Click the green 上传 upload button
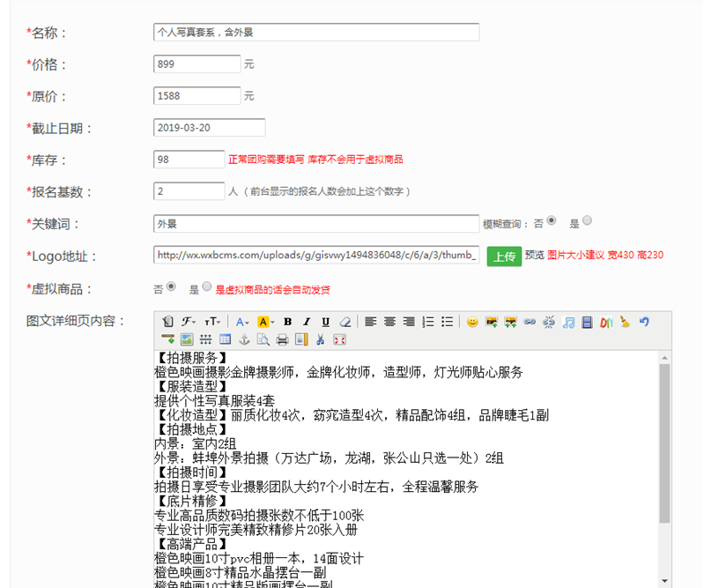The width and height of the screenshot is (704, 588). tap(504, 257)
